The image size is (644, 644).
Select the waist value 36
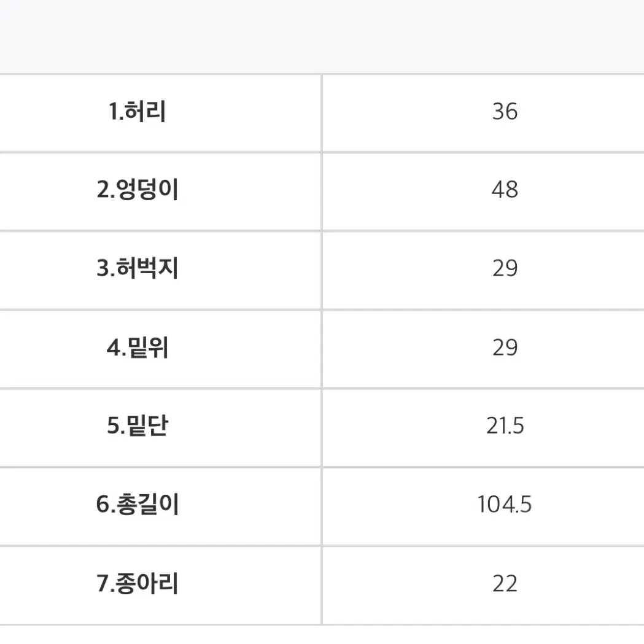[x=505, y=111]
